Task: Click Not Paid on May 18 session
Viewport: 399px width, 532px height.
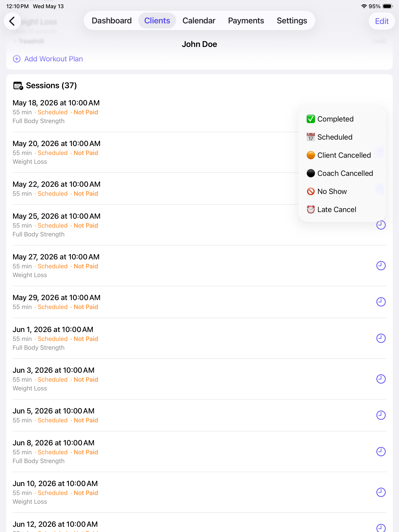Action: [86, 112]
